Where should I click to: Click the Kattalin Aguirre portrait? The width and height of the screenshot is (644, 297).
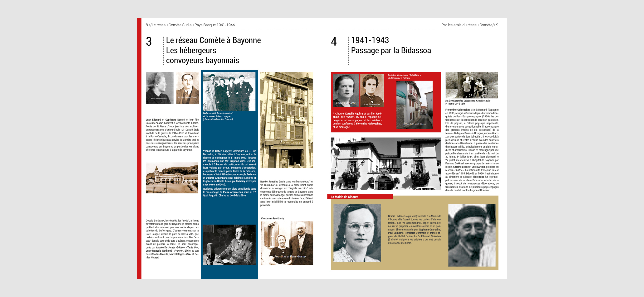click(346, 91)
